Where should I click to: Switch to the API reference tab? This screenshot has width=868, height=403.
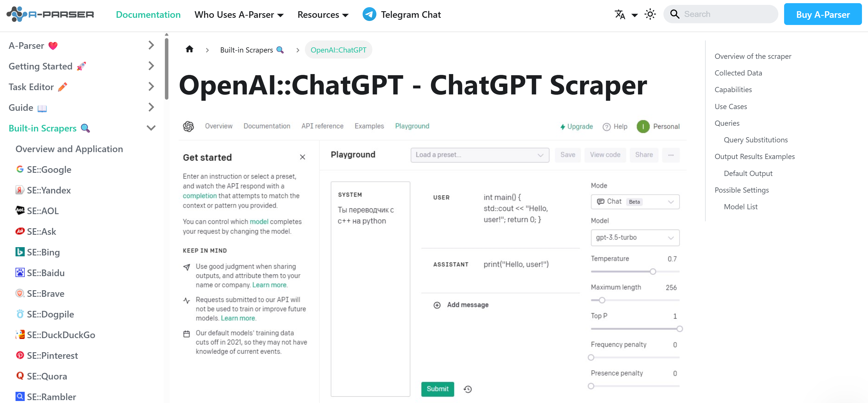point(322,126)
